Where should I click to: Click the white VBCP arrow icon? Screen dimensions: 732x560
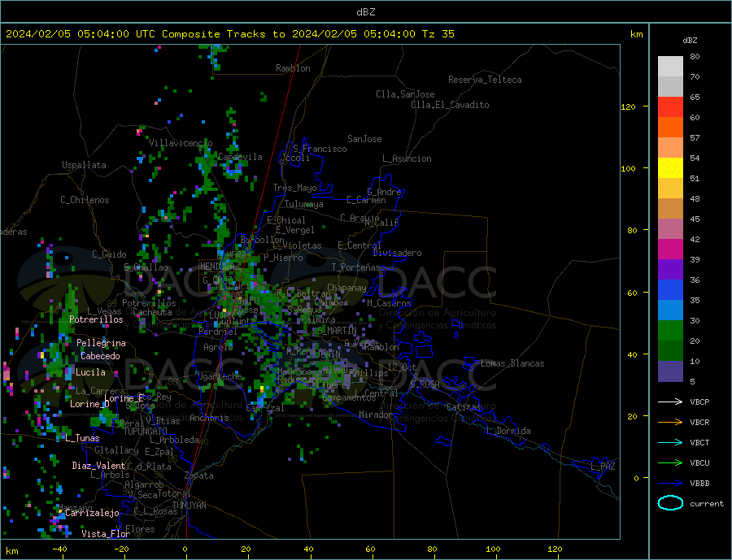(x=670, y=402)
